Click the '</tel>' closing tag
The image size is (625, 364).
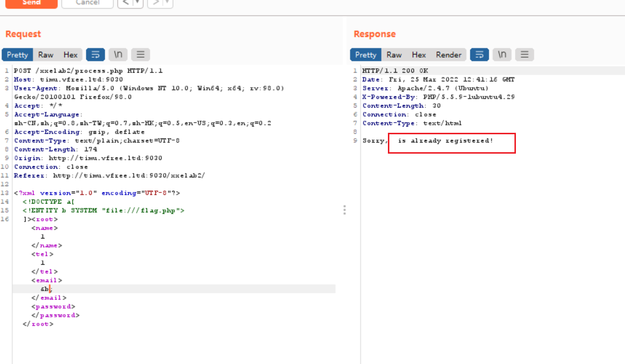tap(45, 271)
